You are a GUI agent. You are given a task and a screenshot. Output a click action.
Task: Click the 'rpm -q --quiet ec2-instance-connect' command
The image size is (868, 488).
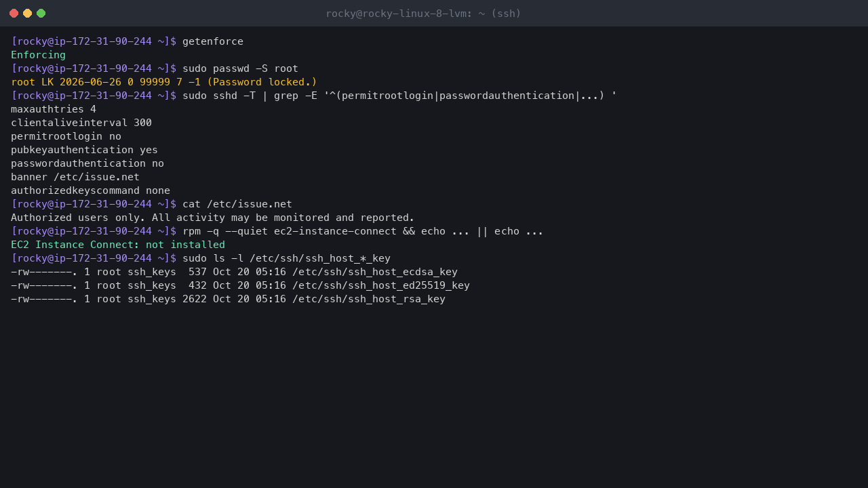pos(363,231)
